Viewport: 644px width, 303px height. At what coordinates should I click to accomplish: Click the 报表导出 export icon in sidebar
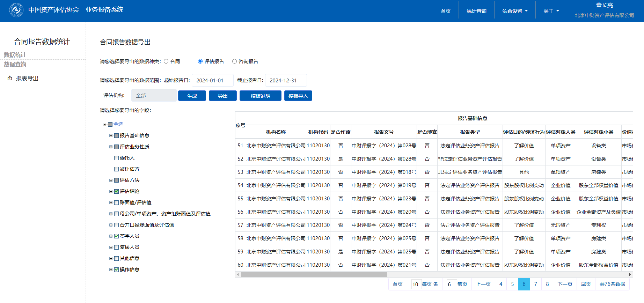(10, 78)
